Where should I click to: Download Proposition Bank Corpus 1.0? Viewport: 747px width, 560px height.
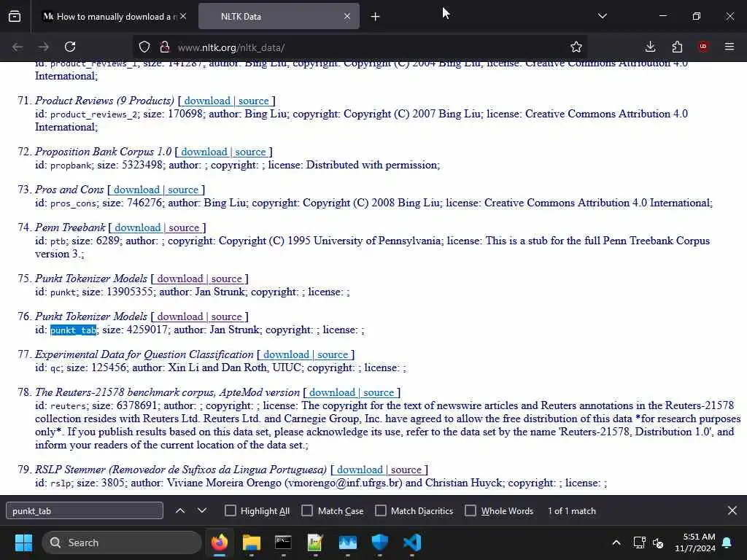click(x=204, y=152)
